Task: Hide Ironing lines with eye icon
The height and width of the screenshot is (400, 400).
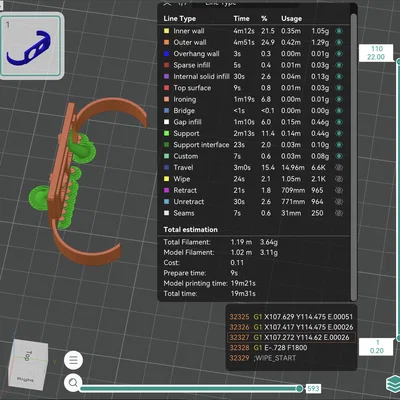Action: 339,99
